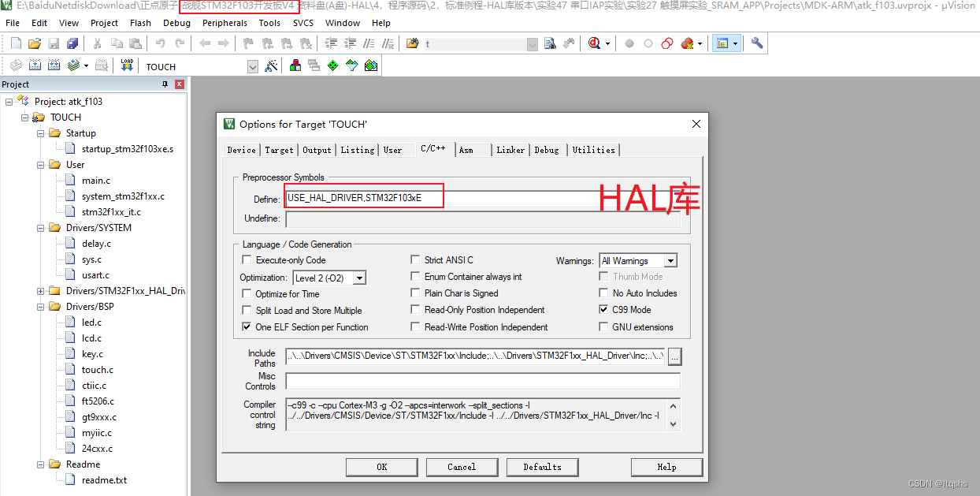Click the Misc Controls input field
The width and height of the screenshot is (980, 496).
click(482, 381)
